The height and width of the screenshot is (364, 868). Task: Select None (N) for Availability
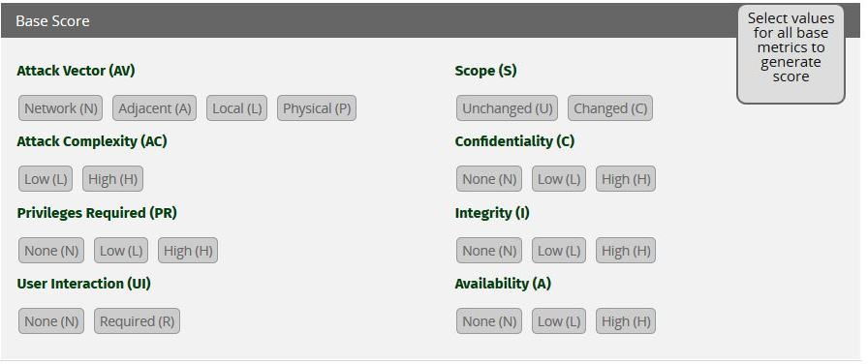[489, 320]
